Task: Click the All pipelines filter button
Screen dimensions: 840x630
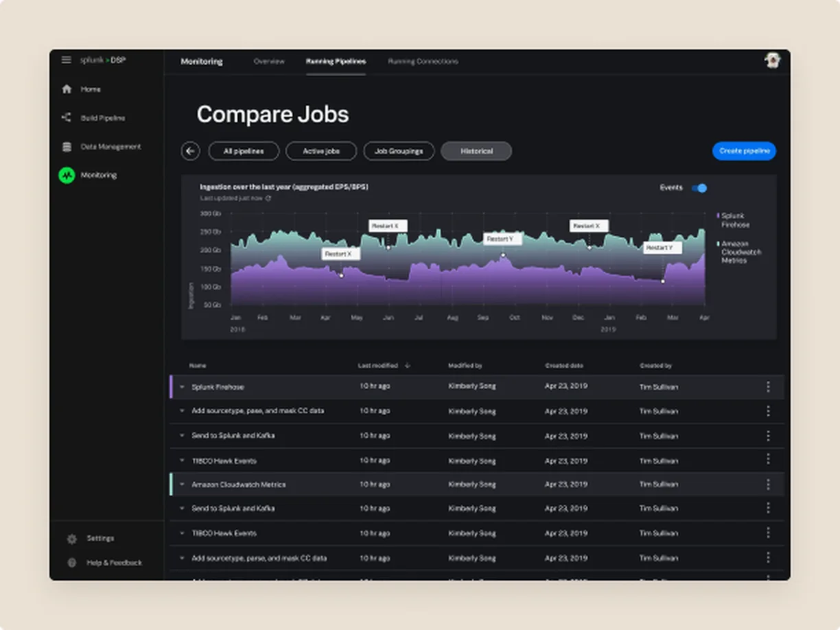Action: pos(244,151)
